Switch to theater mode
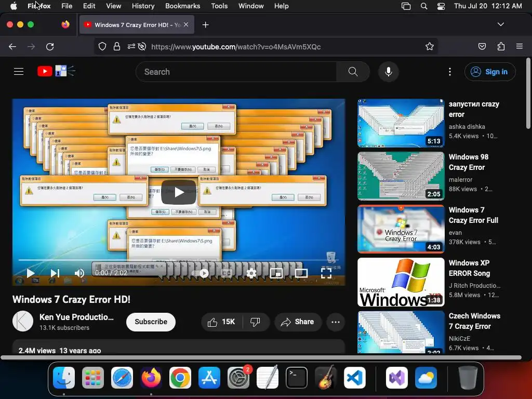The image size is (532, 399). click(301, 273)
